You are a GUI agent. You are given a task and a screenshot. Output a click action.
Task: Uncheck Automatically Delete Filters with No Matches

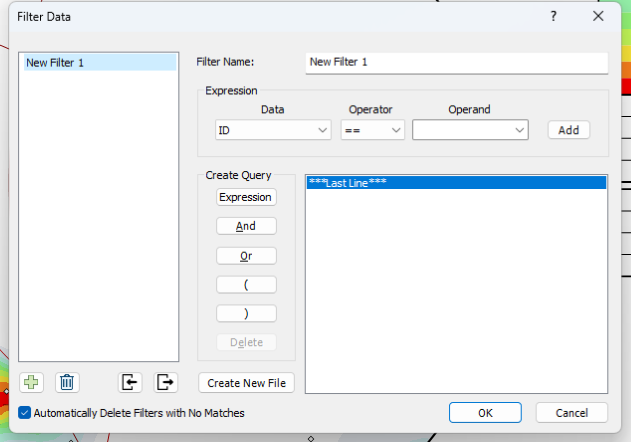[x=25, y=413]
